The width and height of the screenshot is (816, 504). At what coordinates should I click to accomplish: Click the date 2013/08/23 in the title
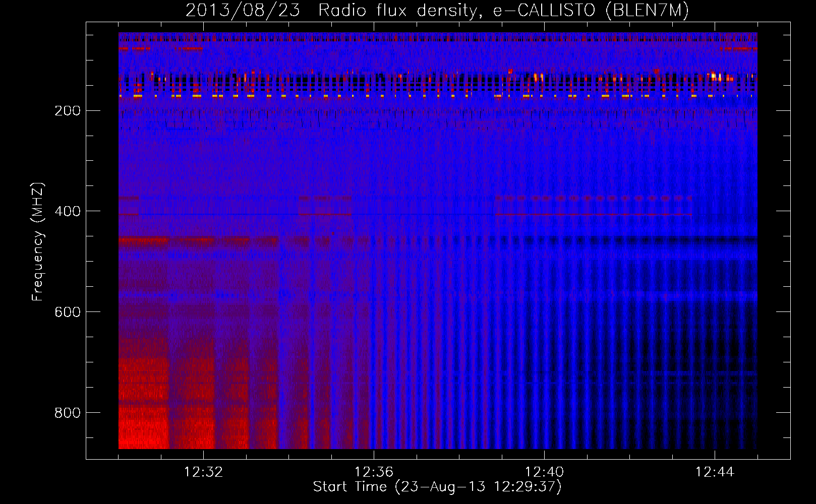click(x=243, y=11)
